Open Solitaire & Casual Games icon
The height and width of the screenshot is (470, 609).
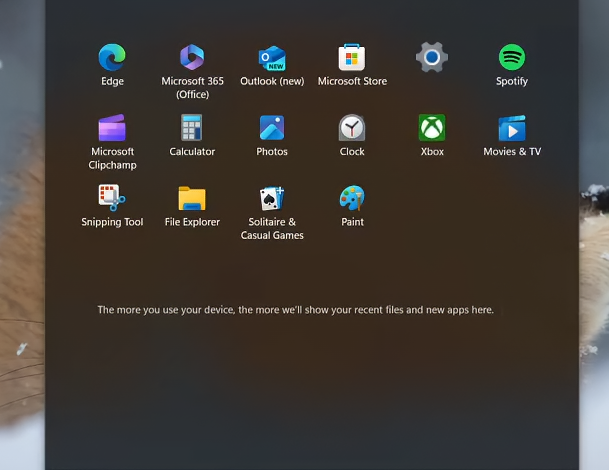272,198
